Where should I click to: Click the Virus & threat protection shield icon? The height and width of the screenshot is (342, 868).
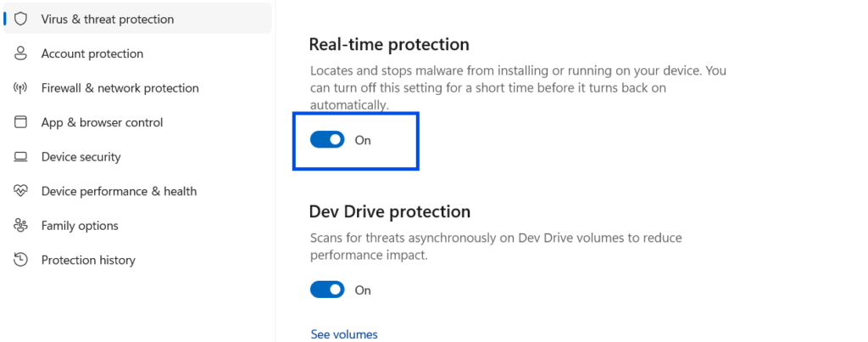click(21, 19)
